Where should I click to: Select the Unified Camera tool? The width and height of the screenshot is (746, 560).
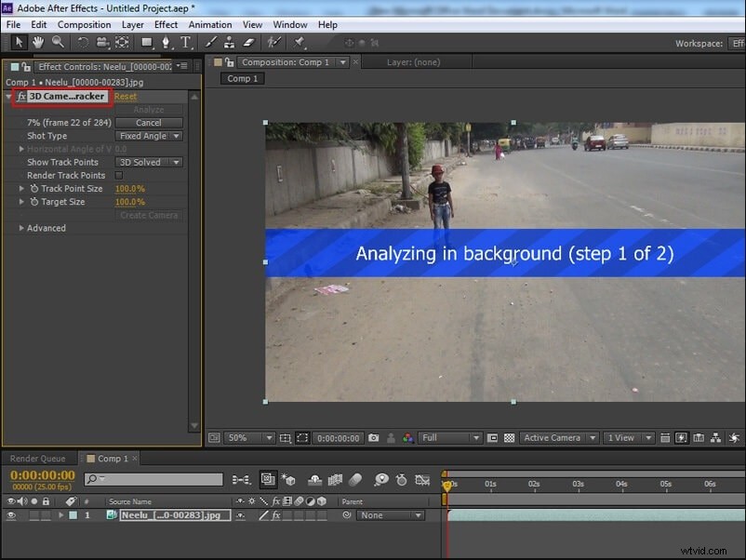click(102, 42)
